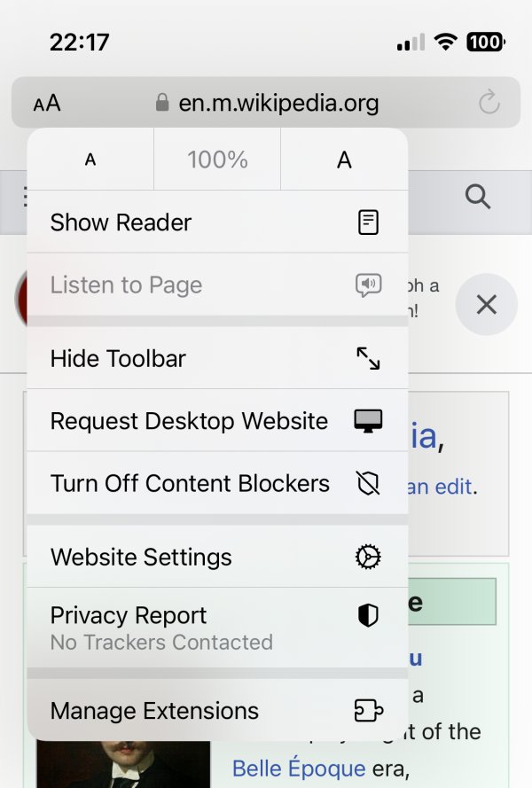
Task: Tap the smaller A to shrink text
Action: [x=89, y=160]
